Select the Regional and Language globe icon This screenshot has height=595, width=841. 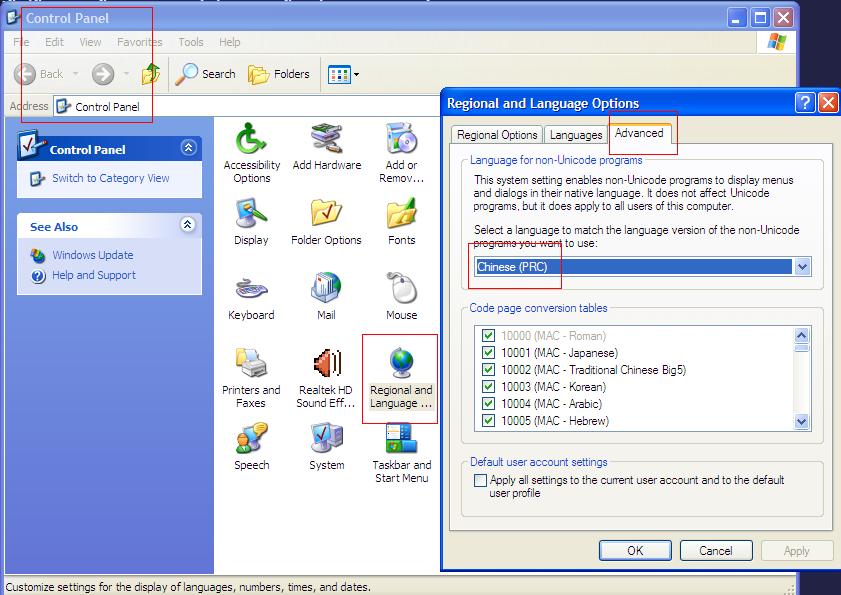(401, 363)
